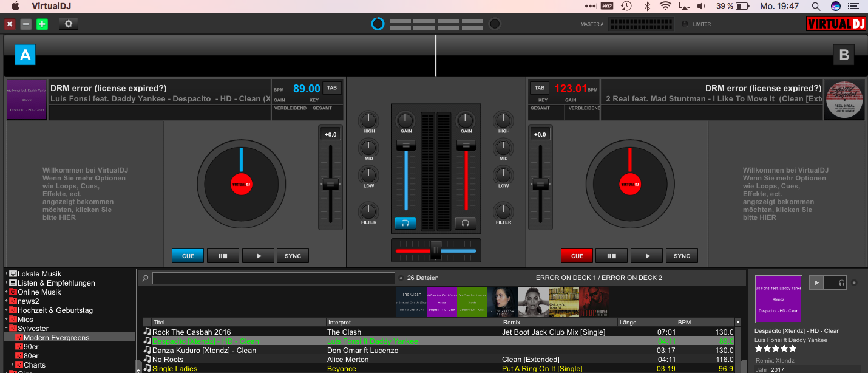Expand the Charts subfolder node
Viewport: 868px width, 373px height.
point(12,365)
